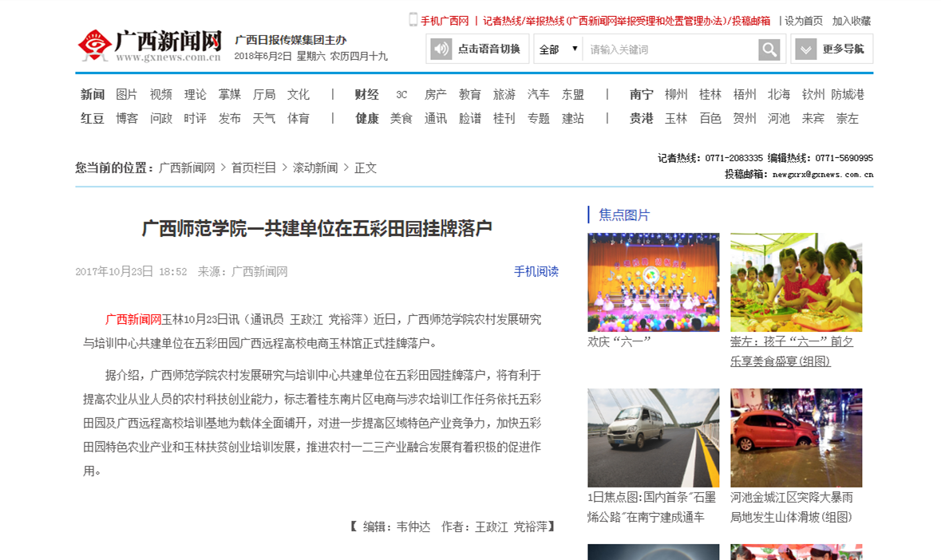Click breadcrumb 广西新闻网
This screenshot has width=941, height=560.
(187, 168)
